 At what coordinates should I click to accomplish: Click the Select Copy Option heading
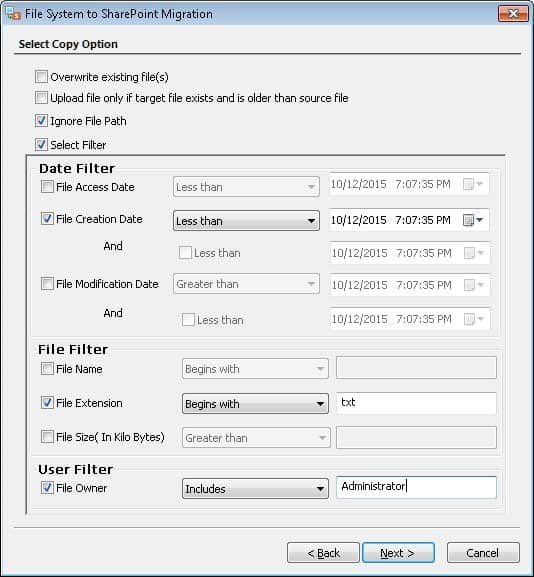[68, 44]
